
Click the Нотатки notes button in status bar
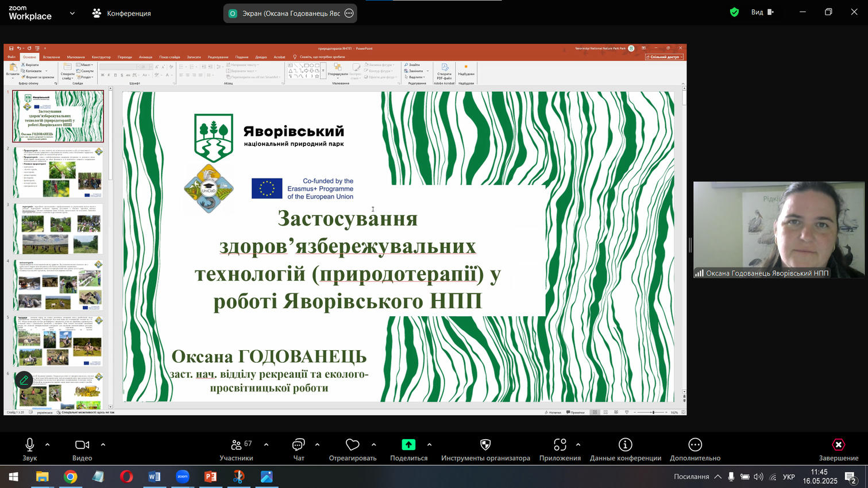(x=553, y=412)
